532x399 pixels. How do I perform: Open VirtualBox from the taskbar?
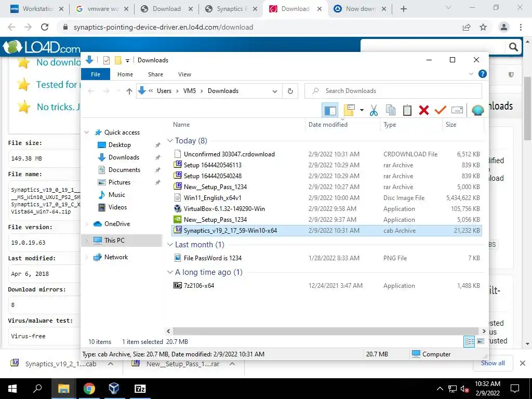(114, 389)
